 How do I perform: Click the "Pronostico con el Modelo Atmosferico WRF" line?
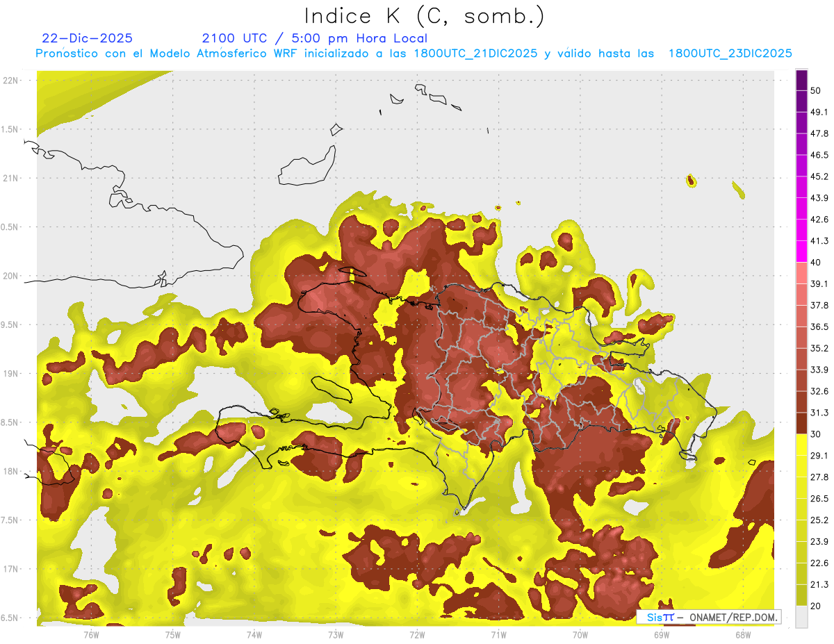pyautogui.click(x=414, y=53)
